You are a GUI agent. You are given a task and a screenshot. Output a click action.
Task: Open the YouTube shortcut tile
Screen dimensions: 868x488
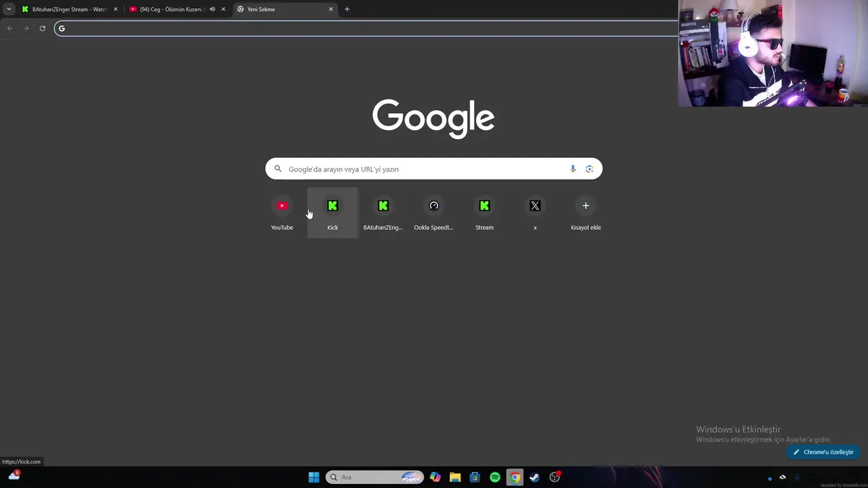tap(282, 213)
